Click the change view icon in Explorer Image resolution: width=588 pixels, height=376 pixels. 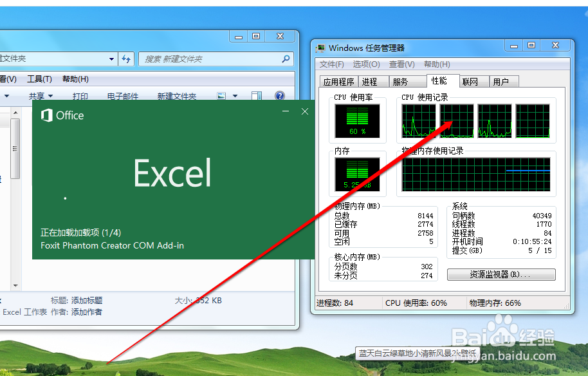(221, 96)
